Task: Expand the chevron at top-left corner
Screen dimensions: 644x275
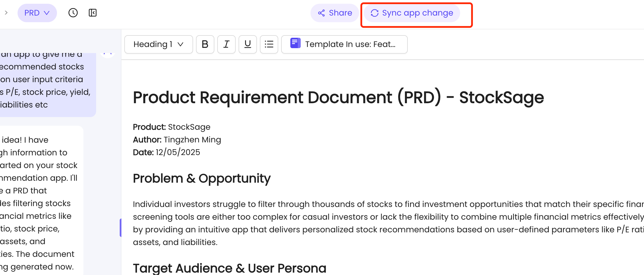Action: (x=6, y=13)
